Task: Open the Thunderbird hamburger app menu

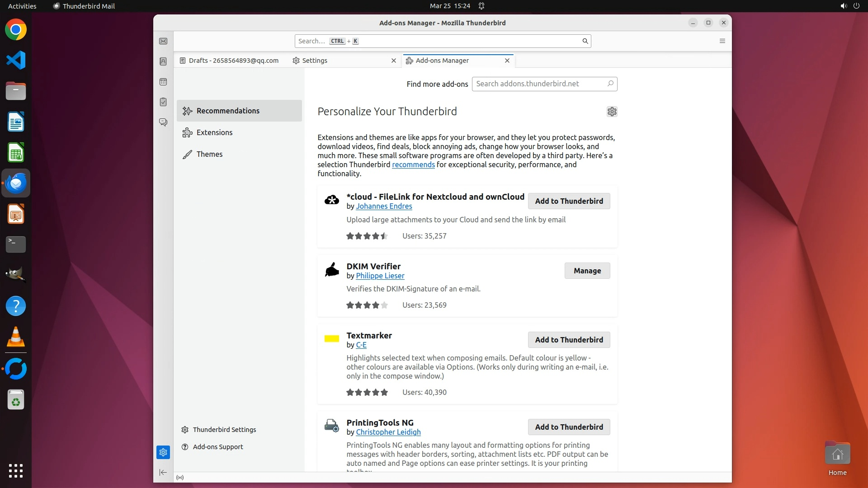Action: (722, 41)
